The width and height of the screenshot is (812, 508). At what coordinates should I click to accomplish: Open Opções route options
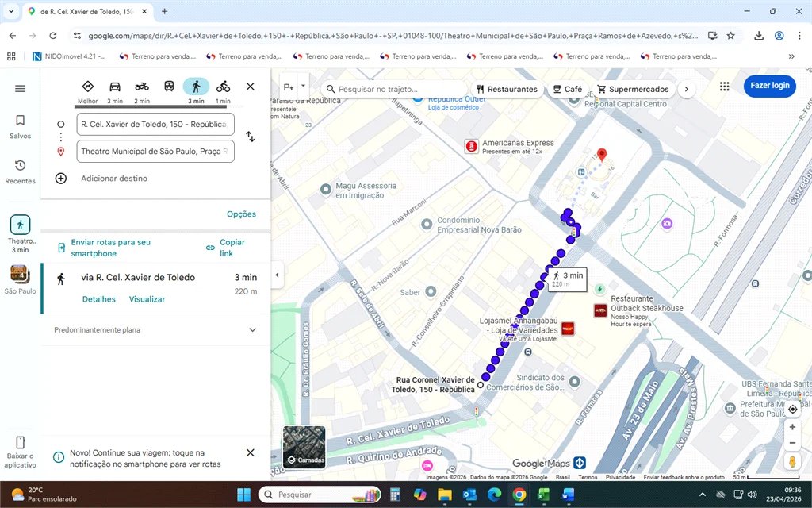pos(241,214)
